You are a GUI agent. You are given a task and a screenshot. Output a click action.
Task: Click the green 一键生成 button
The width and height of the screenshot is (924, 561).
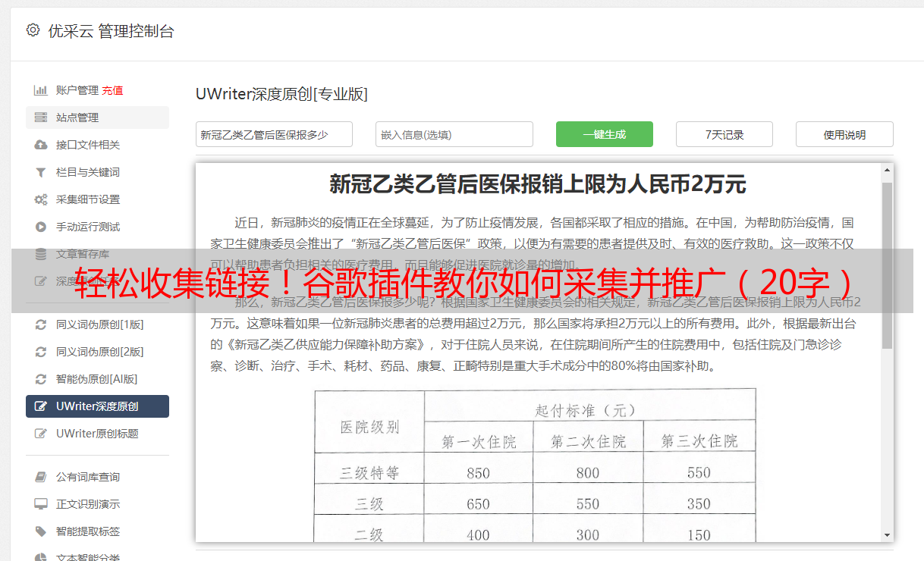tap(605, 134)
